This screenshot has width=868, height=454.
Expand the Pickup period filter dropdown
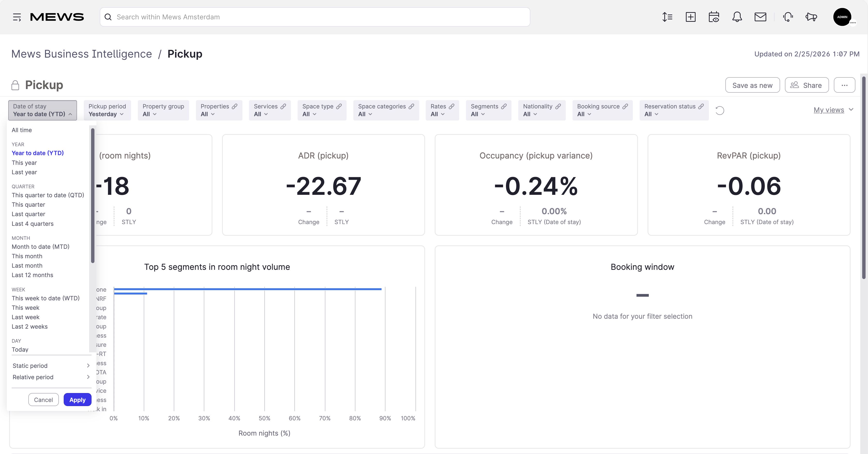coord(107,110)
